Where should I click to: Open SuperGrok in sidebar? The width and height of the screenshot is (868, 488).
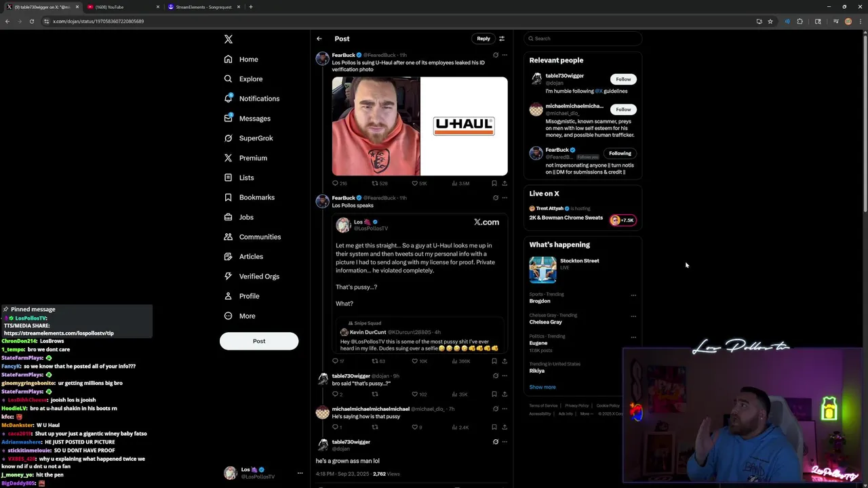pos(249,138)
